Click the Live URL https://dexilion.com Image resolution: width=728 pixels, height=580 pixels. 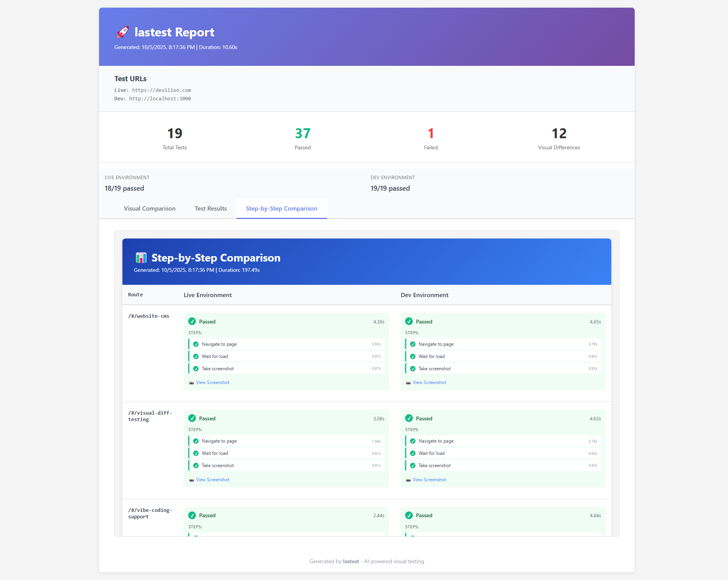(161, 90)
